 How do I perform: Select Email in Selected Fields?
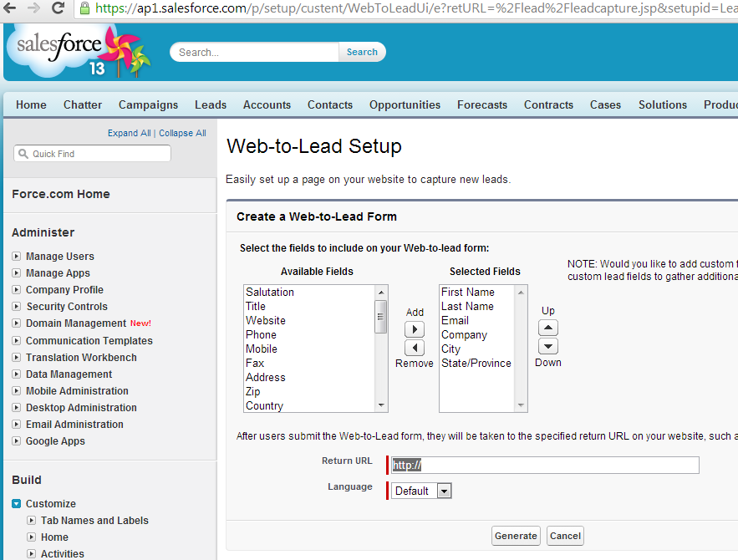point(455,320)
